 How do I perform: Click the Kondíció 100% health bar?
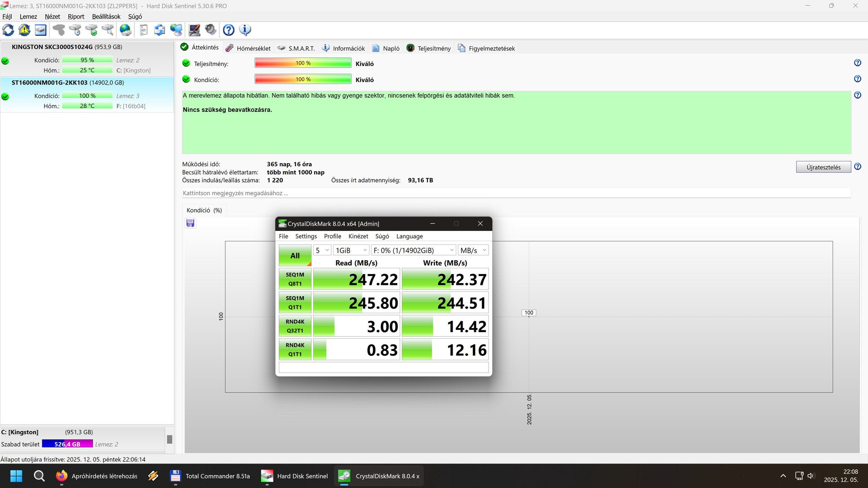[x=303, y=80]
